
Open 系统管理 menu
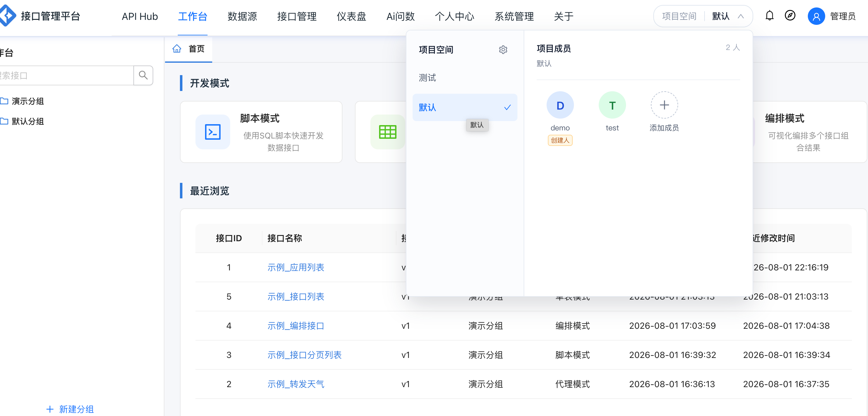(x=514, y=16)
